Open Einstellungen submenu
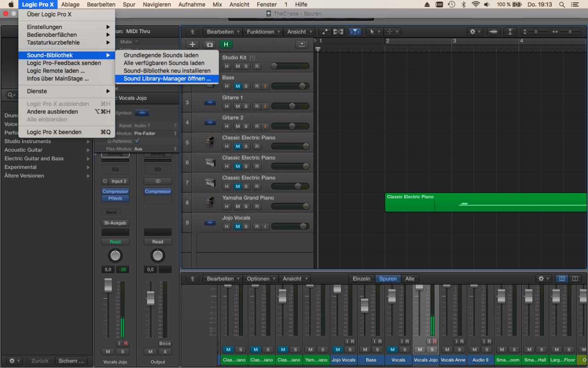 click(x=67, y=27)
